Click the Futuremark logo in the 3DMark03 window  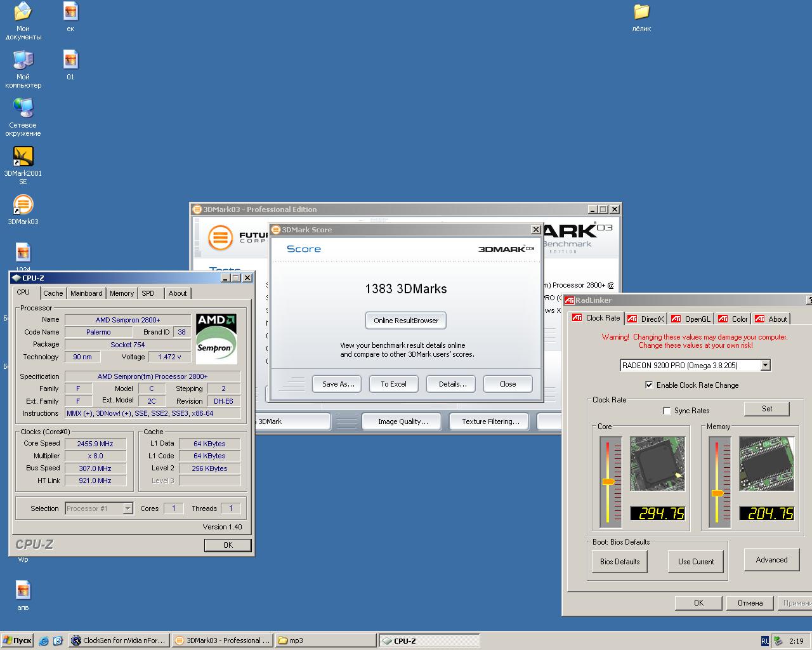[x=220, y=238]
